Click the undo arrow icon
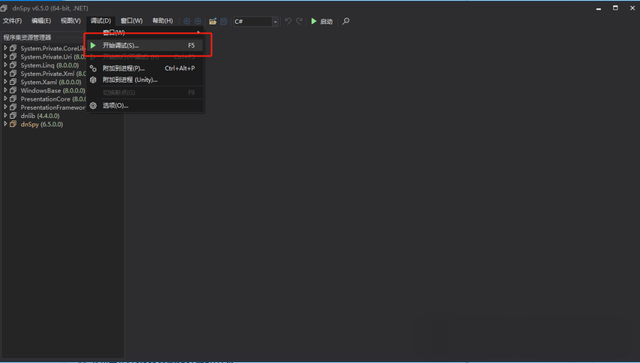The image size is (640, 363). click(288, 21)
